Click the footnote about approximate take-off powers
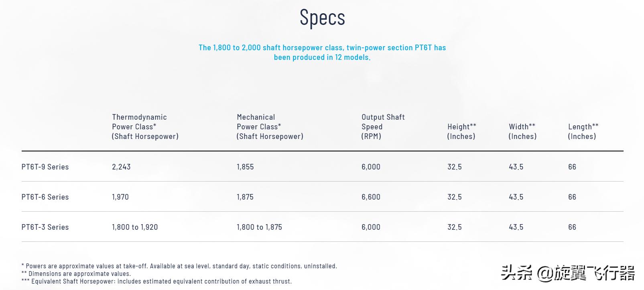Screen dimensions: 644x290 tap(179, 266)
